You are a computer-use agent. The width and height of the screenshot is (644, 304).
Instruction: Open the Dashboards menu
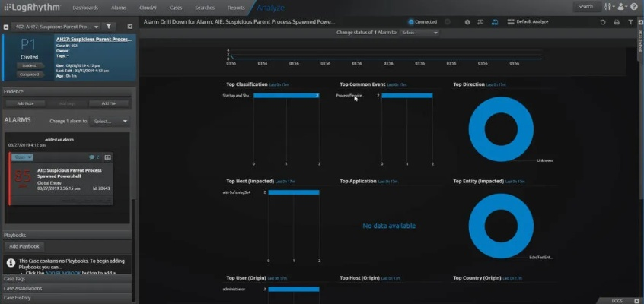[x=85, y=7]
